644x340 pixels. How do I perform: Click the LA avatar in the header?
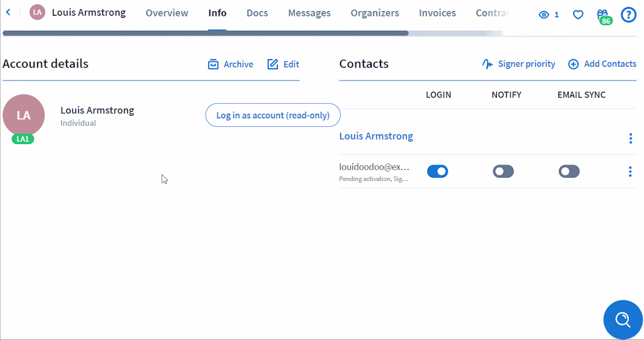pos(37,13)
